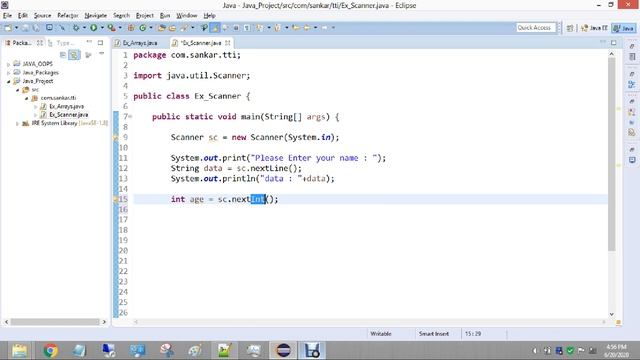Minimize the Package Explorer view

[x=89, y=42]
